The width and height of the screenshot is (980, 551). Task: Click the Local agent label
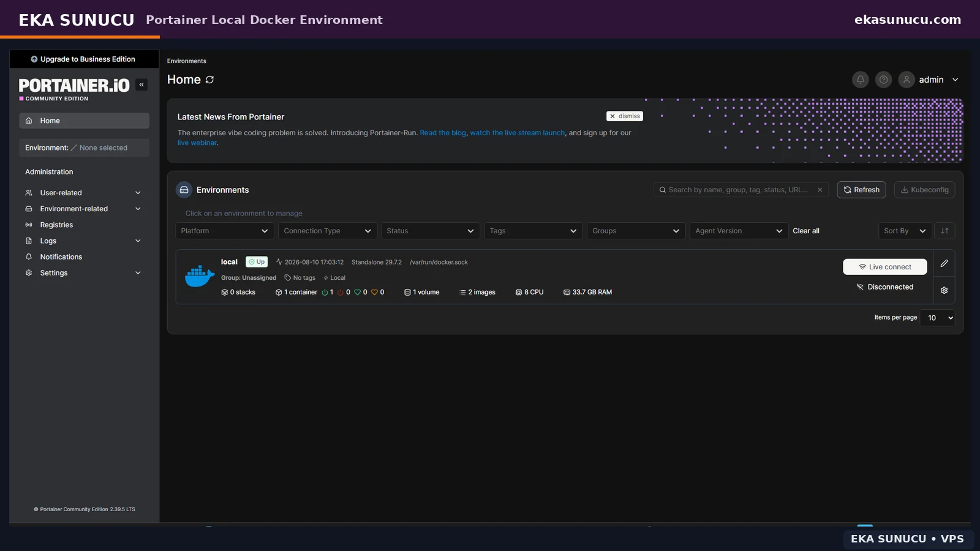tap(334, 278)
